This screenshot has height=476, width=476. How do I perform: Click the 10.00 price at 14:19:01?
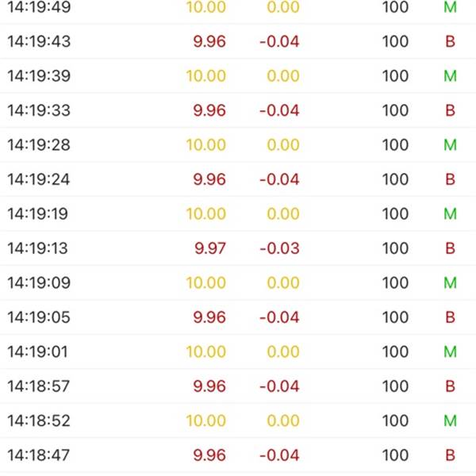206,351
